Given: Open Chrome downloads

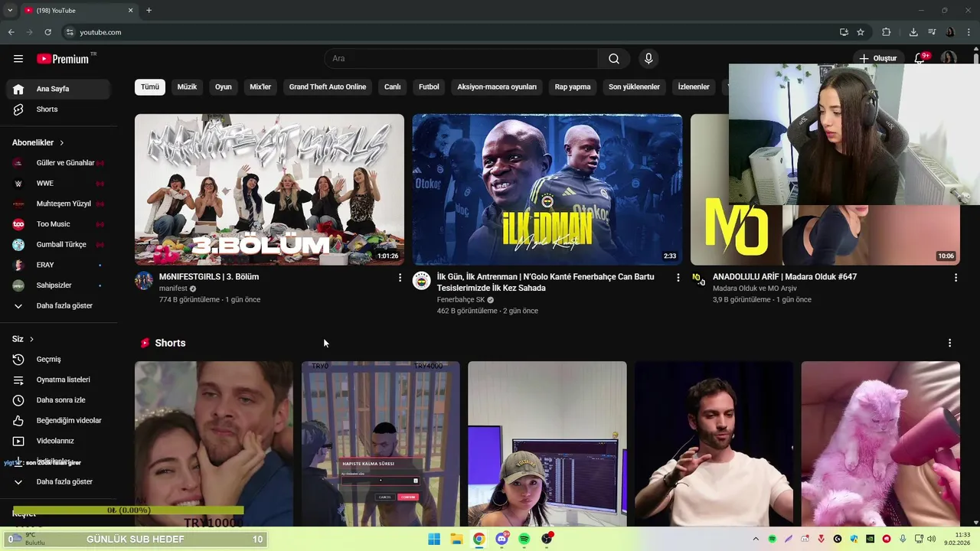Looking at the screenshot, I should (x=913, y=32).
